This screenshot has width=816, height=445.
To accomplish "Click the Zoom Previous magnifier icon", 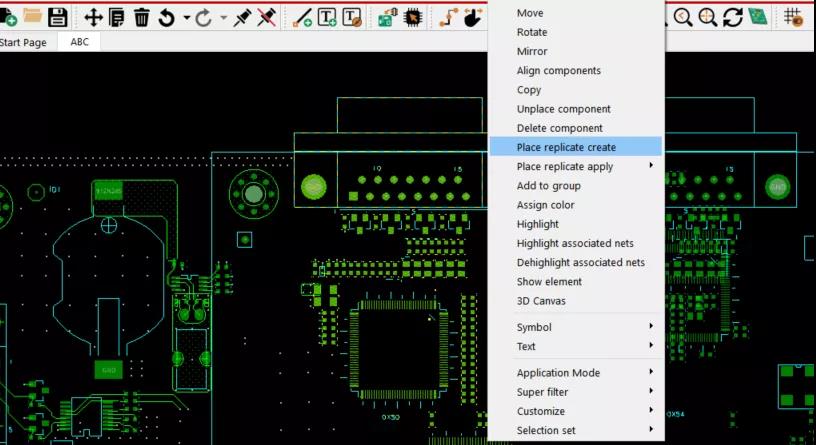I will click(683, 18).
